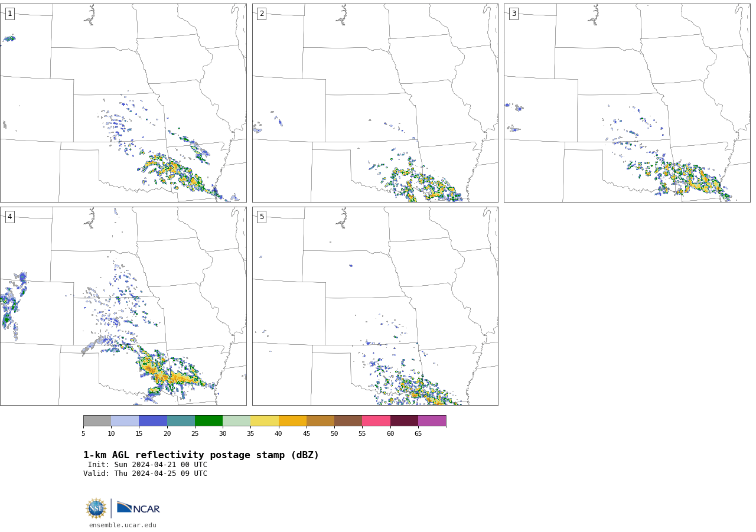Click 'Init: Sun 2024-04-21 00 UTC' text
The height and width of the screenshot is (532, 756).
click(x=148, y=465)
